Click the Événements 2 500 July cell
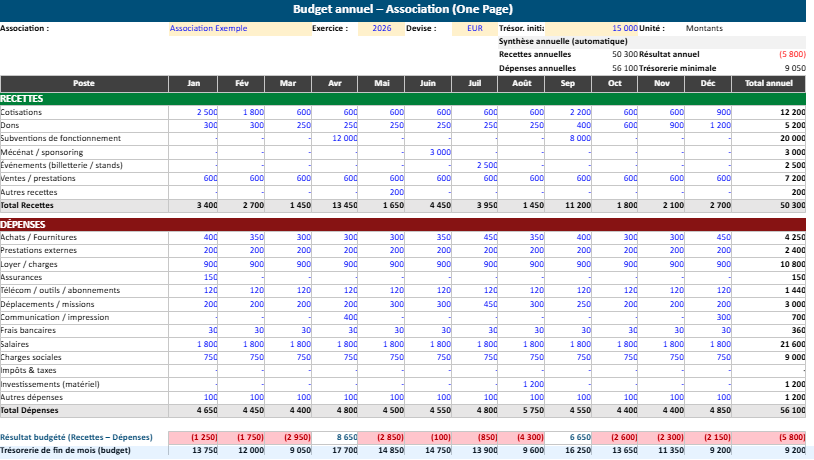 point(475,165)
